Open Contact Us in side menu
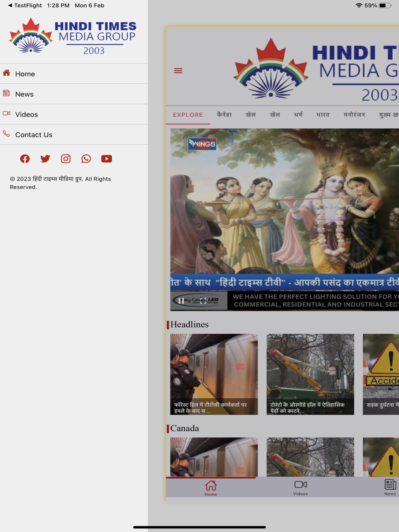Screen dimensions: 399x532 pos(74,135)
